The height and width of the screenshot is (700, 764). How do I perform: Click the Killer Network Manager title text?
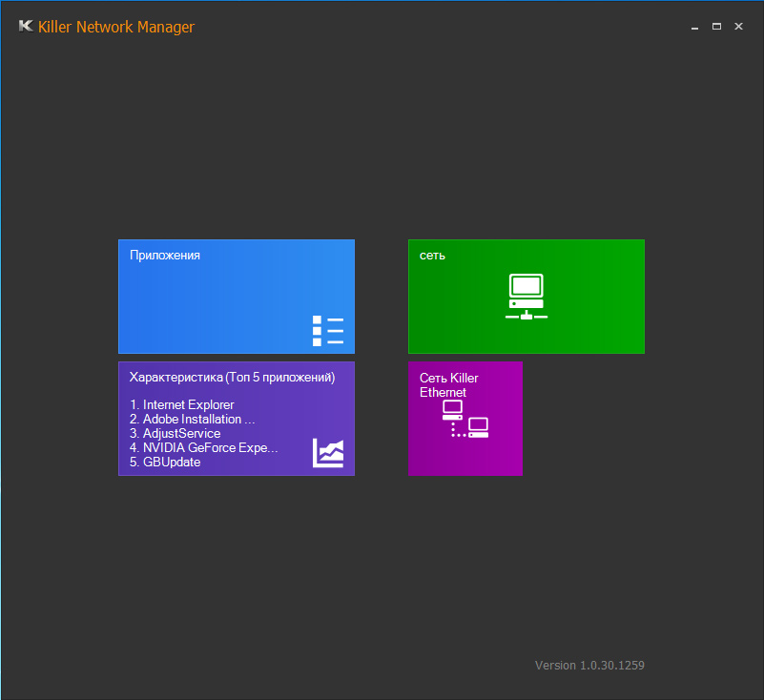point(116,27)
